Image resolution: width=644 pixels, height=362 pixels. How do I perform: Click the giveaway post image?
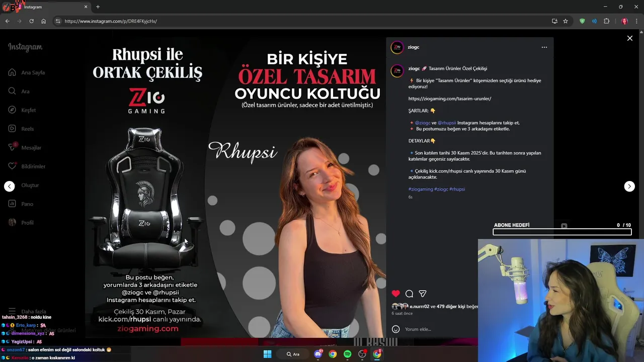coord(235,187)
